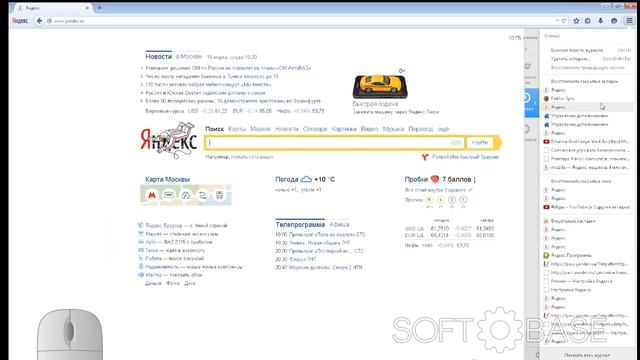Screen dimensions: 640x360
Task: Open Словари in the search services row
Action: pos(315,129)
